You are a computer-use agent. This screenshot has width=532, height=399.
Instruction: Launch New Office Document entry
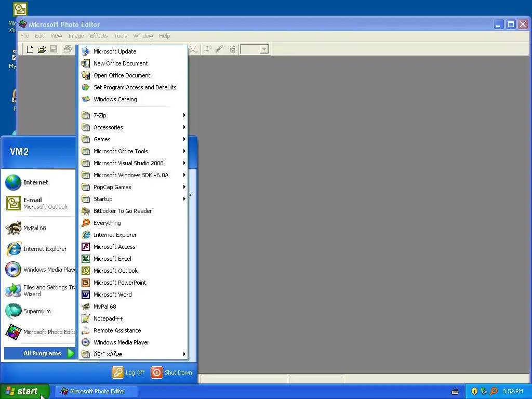point(134,63)
